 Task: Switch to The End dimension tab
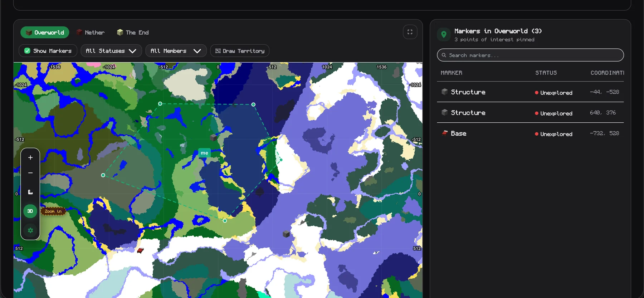pos(133,32)
